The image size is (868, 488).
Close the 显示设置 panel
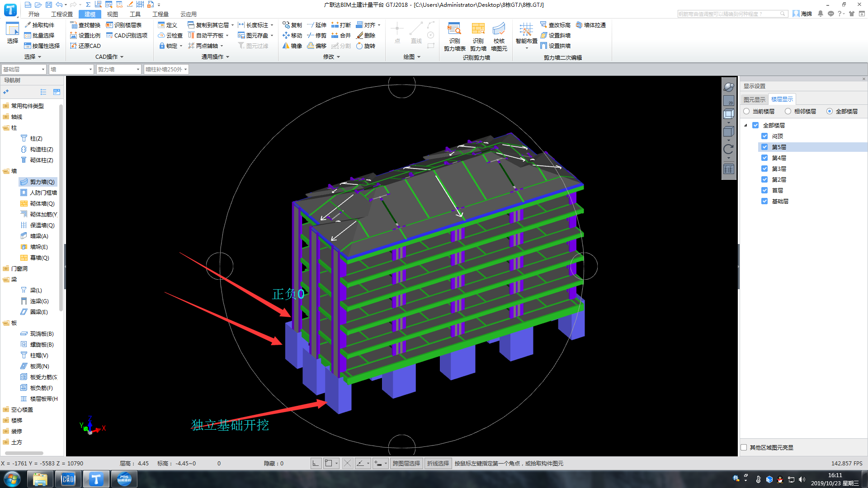863,79
